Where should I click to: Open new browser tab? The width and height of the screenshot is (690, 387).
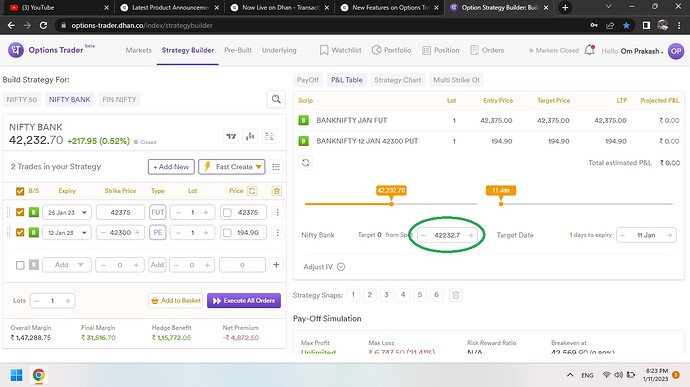click(565, 7)
